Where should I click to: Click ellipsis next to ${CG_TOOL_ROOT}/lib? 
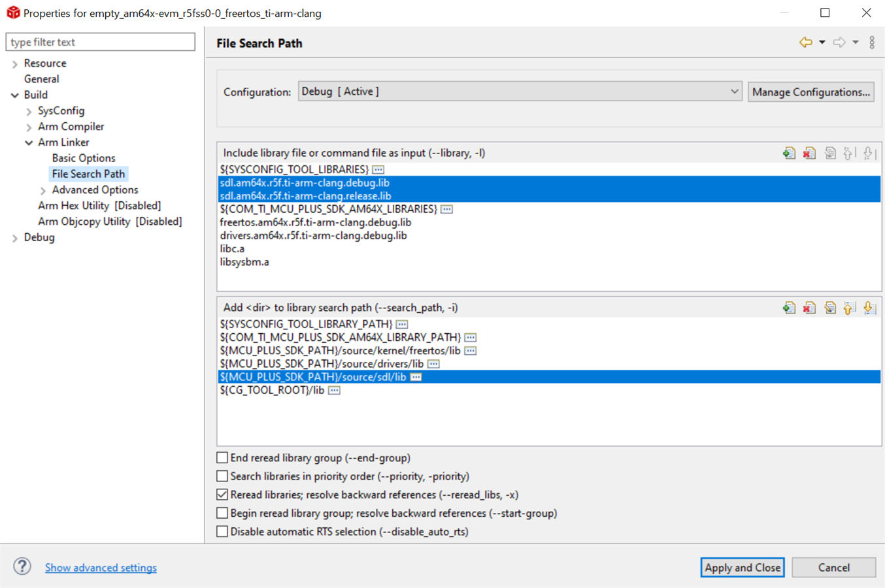[334, 391]
